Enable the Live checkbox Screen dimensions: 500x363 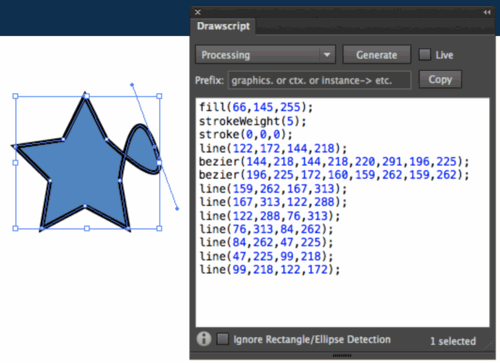point(425,55)
